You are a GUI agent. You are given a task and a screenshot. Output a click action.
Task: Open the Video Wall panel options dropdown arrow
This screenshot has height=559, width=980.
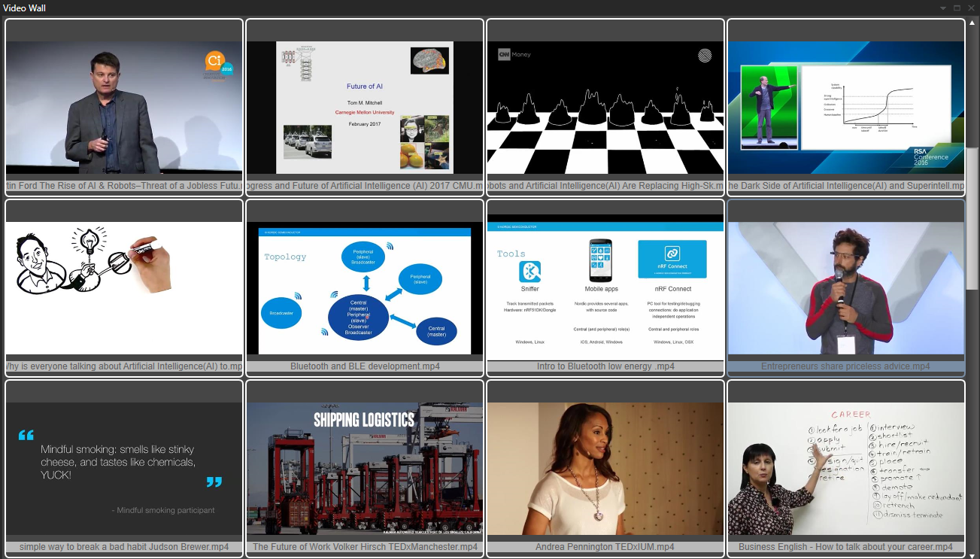pos(943,8)
